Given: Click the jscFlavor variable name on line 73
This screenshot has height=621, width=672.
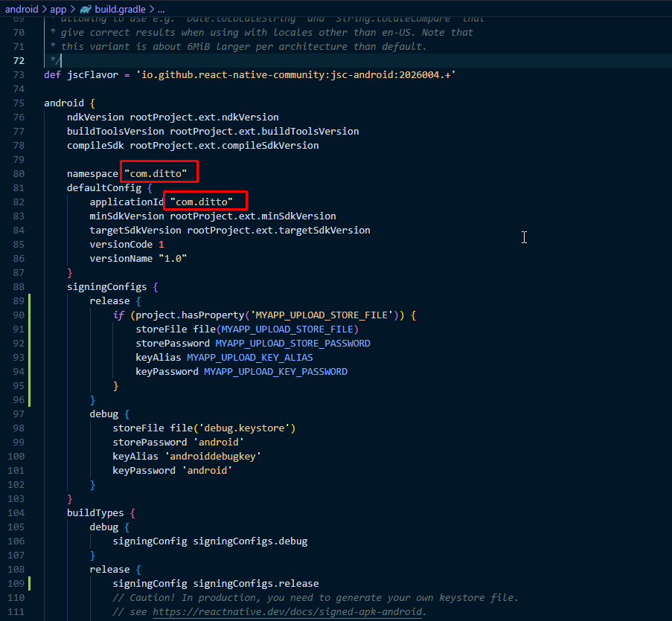Looking at the screenshot, I should coord(90,75).
